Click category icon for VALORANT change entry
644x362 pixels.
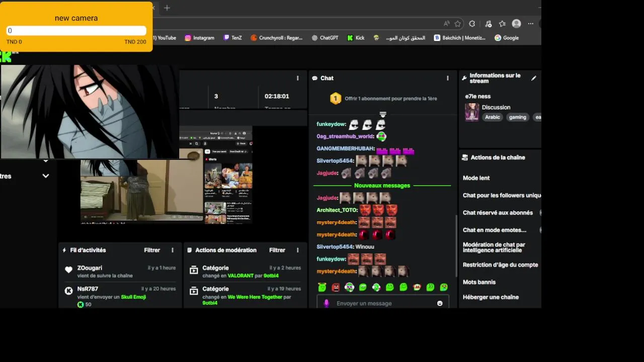[194, 270]
